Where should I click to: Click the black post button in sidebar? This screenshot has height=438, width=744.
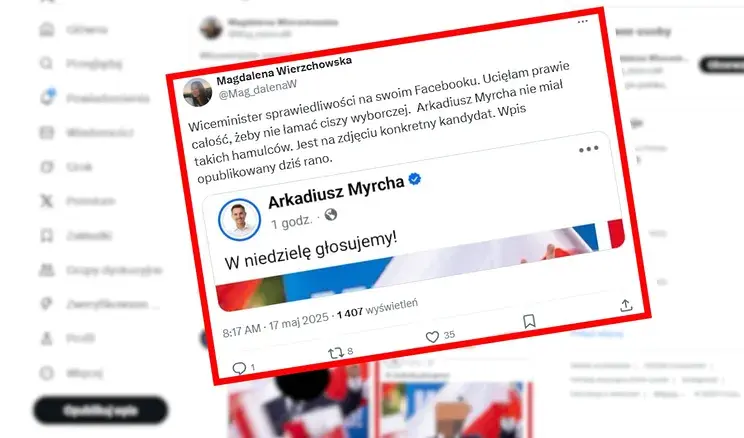click(100, 410)
